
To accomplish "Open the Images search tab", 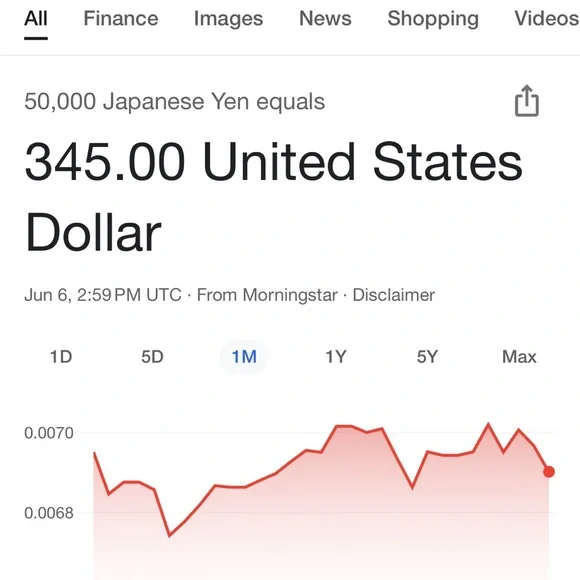I will click(228, 18).
